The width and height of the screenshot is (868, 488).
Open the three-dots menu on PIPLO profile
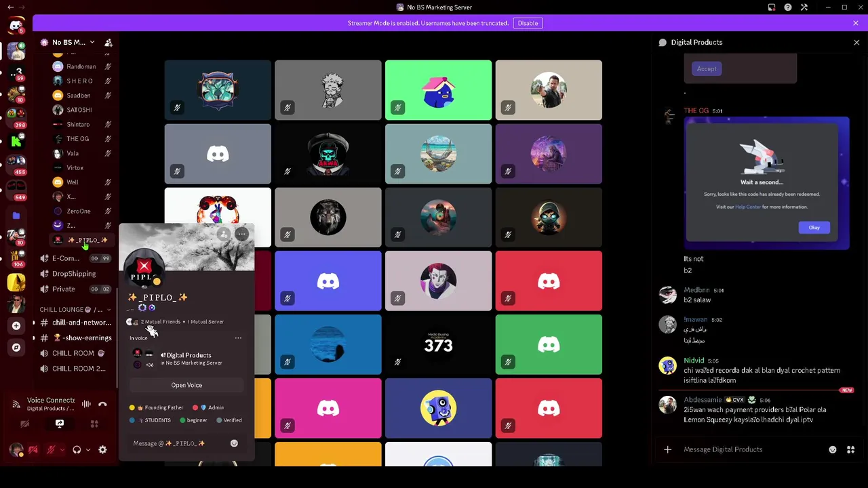[x=242, y=235]
